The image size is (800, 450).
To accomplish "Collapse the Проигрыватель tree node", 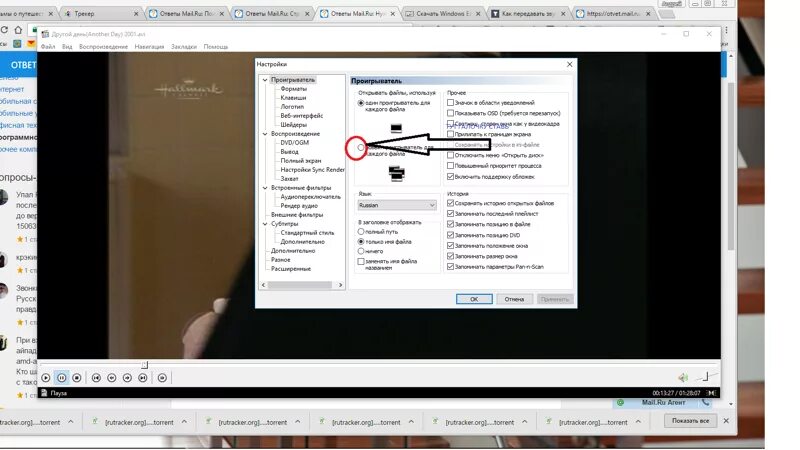I will [265, 80].
